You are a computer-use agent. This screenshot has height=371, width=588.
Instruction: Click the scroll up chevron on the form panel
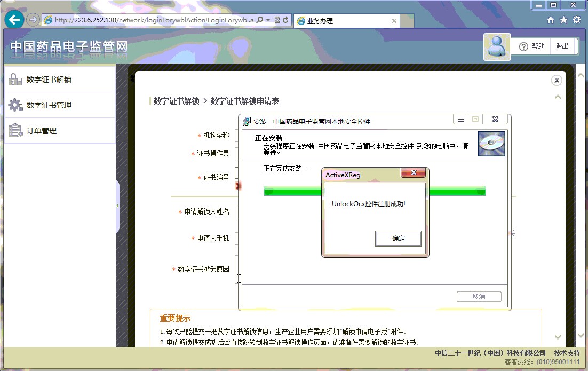pos(558,98)
